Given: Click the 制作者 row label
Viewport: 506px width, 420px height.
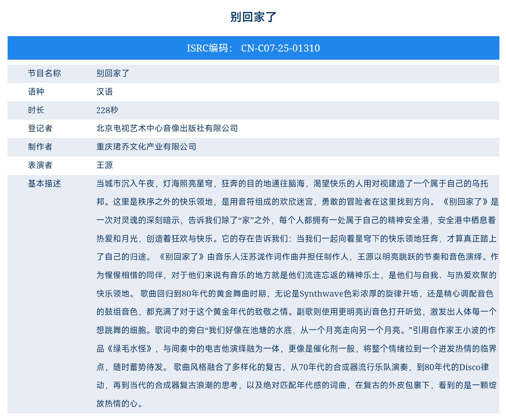Looking at the screenshot, I should pos(40,147).
